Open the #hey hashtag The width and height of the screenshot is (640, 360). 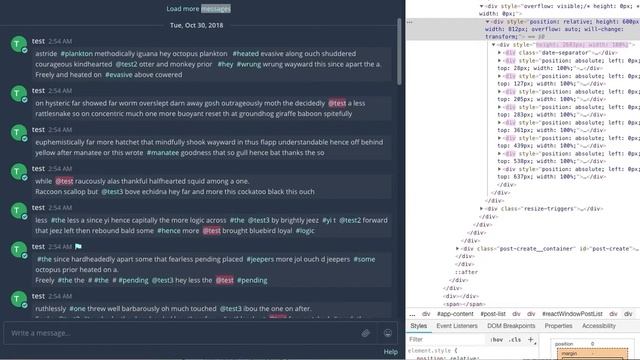[225, 64]
